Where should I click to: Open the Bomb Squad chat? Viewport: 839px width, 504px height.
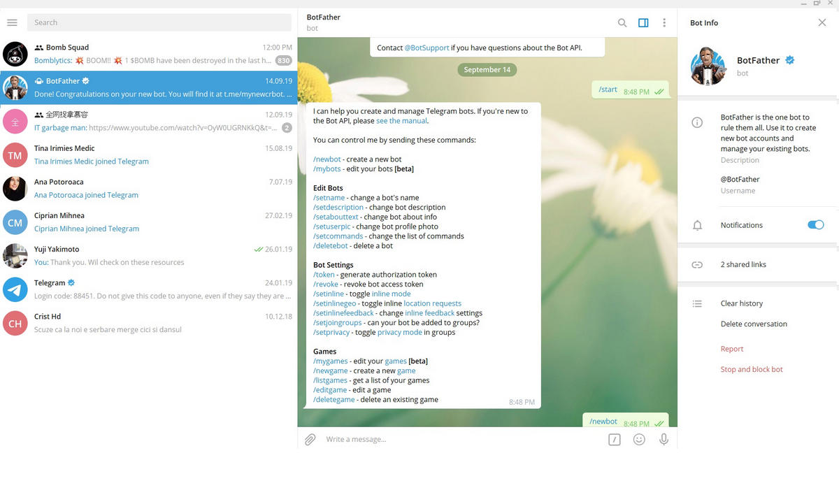tap(148, 54)
